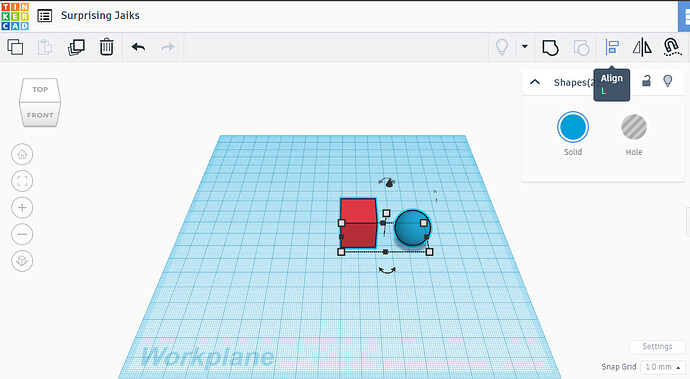The image size is (690, 379).
Task: Delete the selected shapes
Action: (106, 47)
